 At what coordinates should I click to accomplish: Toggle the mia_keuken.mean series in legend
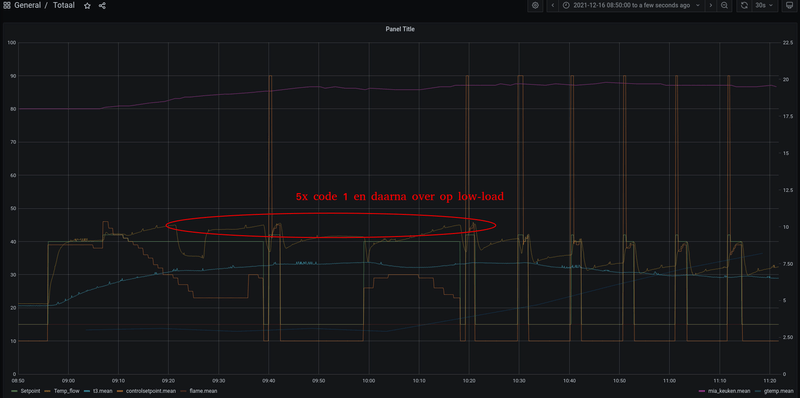click(x=728, y=391)
